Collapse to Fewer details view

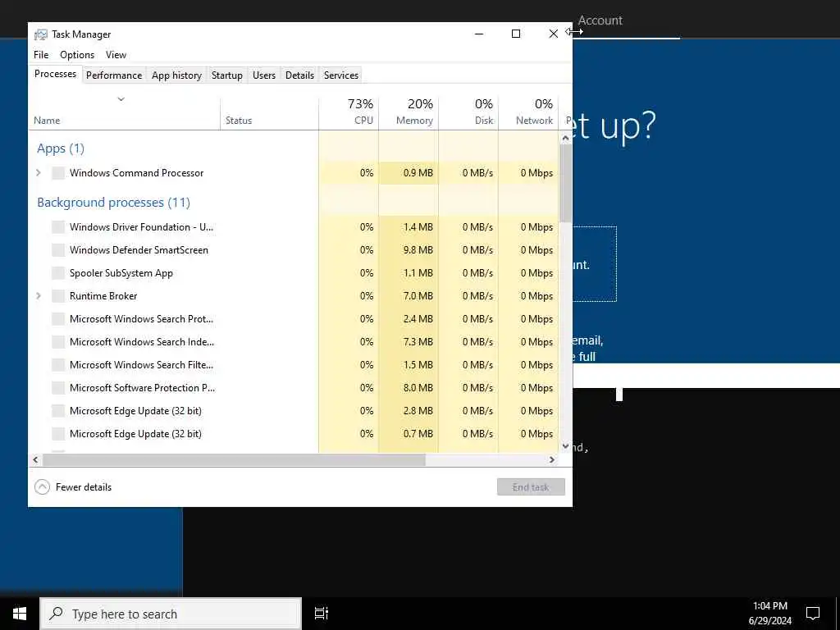pyautogui.click(x=73, y=487)
